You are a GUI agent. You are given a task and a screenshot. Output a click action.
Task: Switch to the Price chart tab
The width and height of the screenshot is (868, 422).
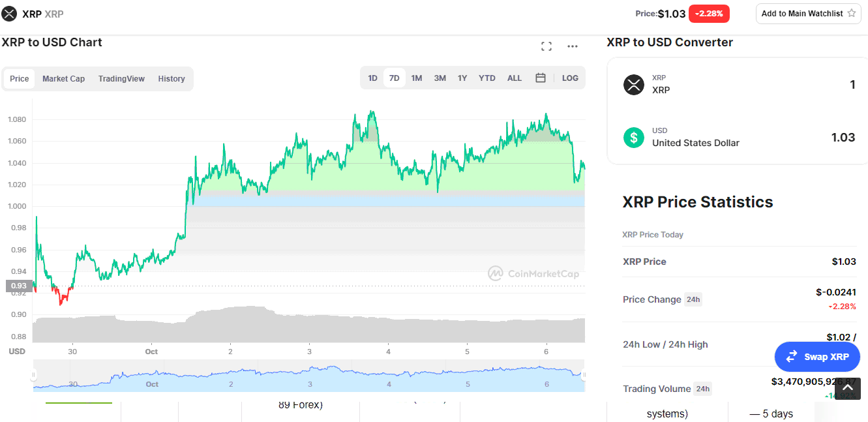(x=20, y=79)
